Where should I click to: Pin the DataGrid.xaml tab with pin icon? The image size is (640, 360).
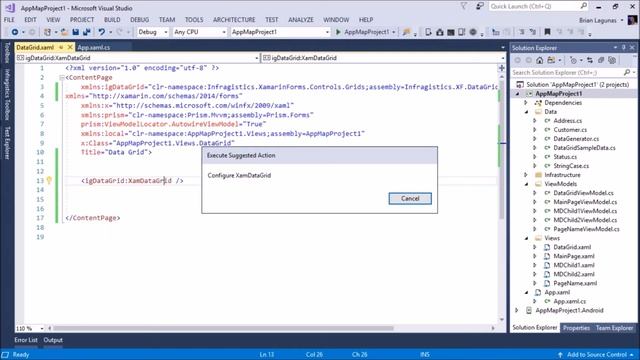61,47
